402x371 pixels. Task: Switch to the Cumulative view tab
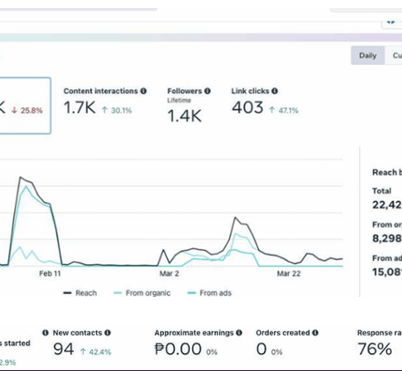394,55
